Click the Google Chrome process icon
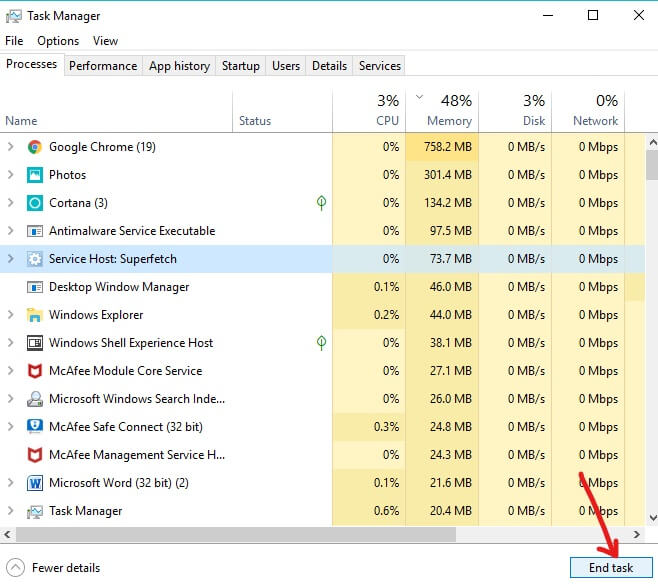Viewport: 658px width, 588px height. click(34, 147)
